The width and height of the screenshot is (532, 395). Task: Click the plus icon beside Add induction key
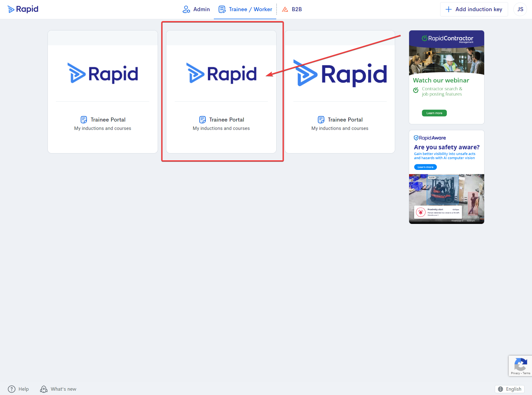[449, 9]
